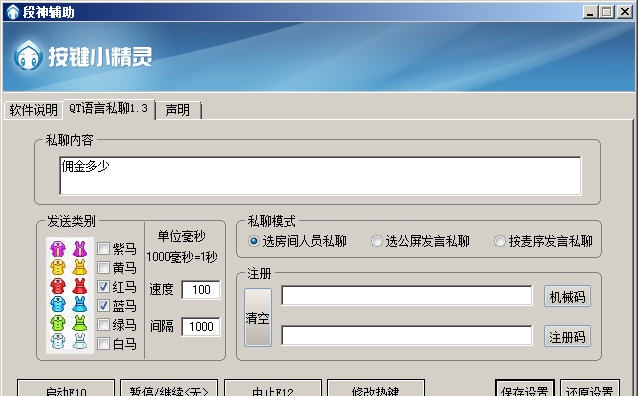638x396 pixels.
Task: Click the blue dress icon
Action: coord(80,304)
